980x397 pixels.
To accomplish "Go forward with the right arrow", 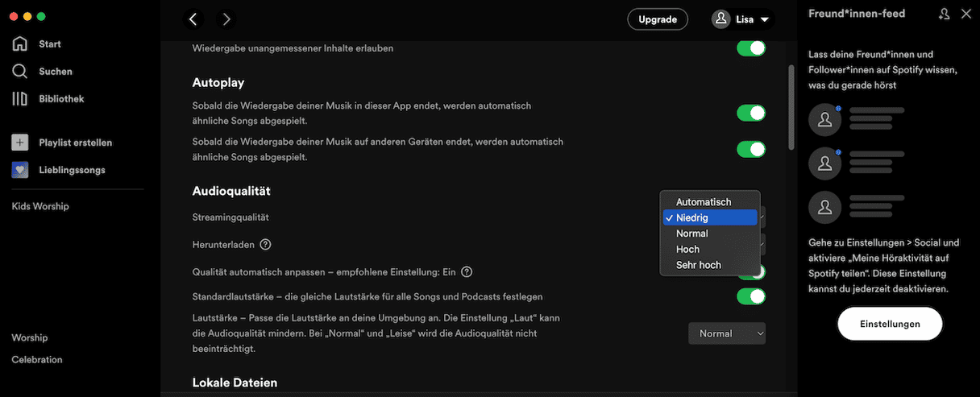I will pyautogui.click(x=226, y=19).
